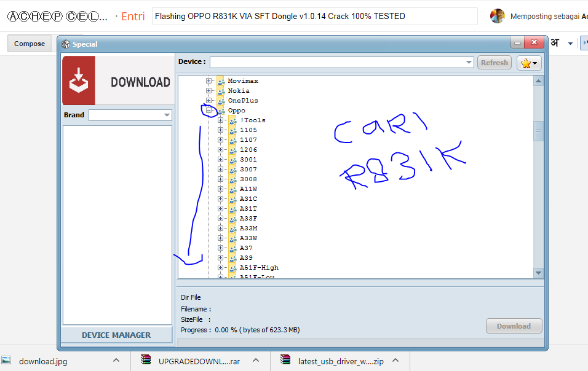Screen dimensions: 588x371
Task: Click the download.jpg file icon in downloads bar
Action: pyautogui.click(x=6, y=361)
